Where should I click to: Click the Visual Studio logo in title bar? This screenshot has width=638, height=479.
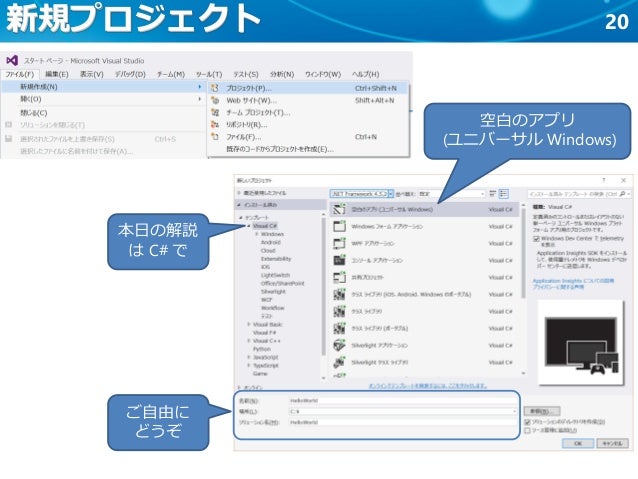(12, 61)
